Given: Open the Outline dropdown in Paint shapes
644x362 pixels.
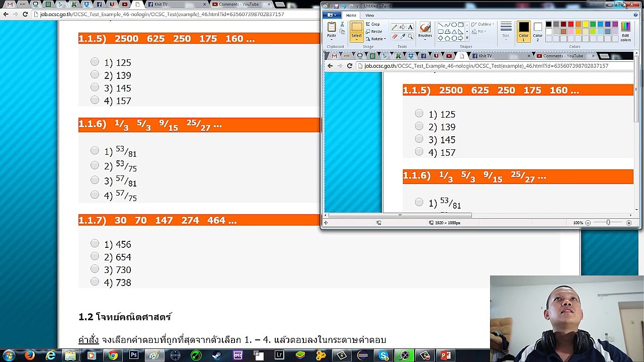Looking at the screenshot, I should point(483,24).
